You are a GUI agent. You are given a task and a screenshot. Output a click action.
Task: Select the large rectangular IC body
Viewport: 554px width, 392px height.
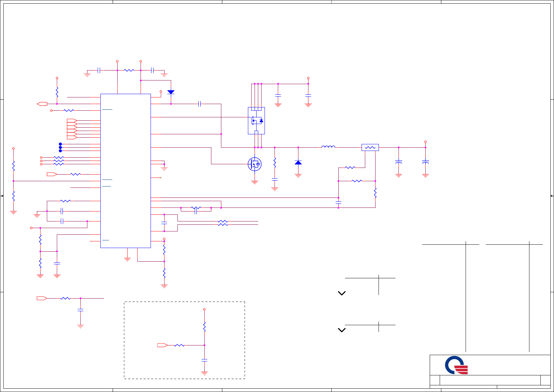126,171
